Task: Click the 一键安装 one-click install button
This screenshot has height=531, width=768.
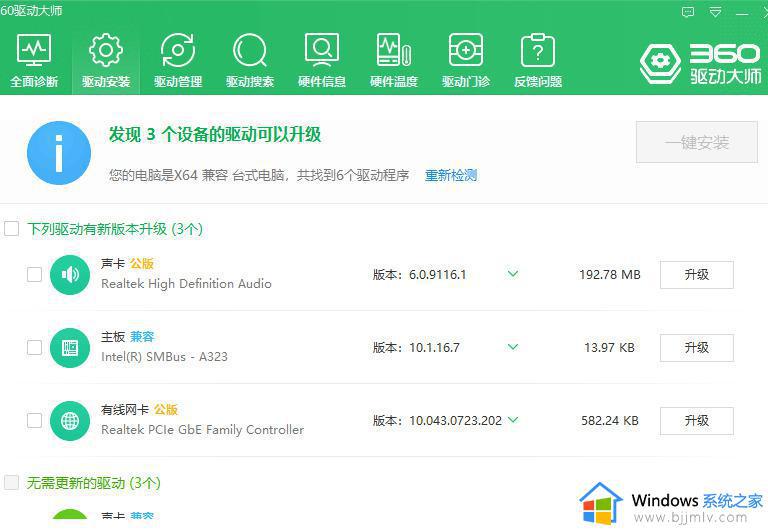Action: [697, 142]
